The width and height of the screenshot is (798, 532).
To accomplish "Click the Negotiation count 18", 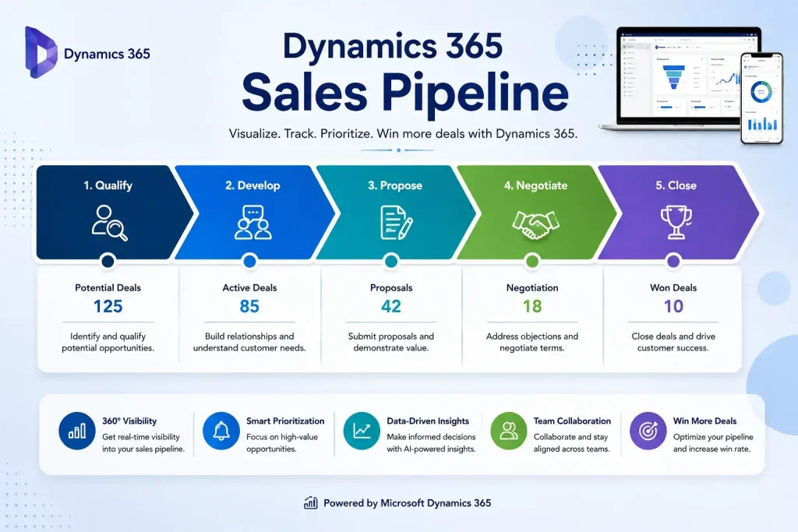I will coord(532,306).
